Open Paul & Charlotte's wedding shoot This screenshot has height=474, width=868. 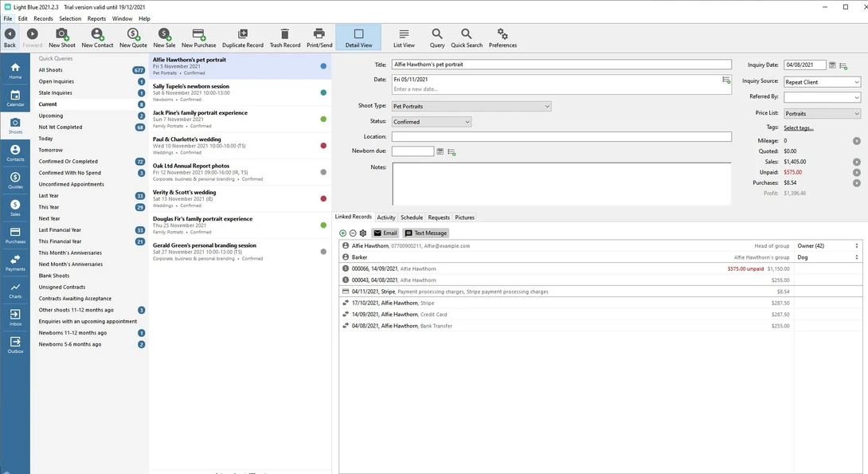click(x=240, y=146)
